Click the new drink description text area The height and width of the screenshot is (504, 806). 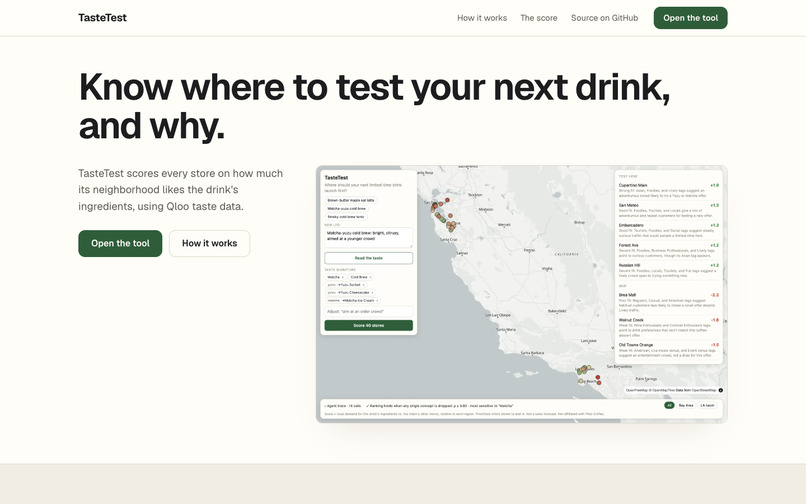369,238
